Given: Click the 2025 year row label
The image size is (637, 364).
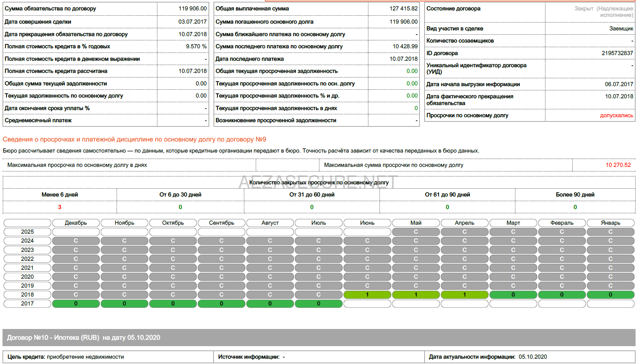Looking at the screenshot, I should tap(28, 232).
